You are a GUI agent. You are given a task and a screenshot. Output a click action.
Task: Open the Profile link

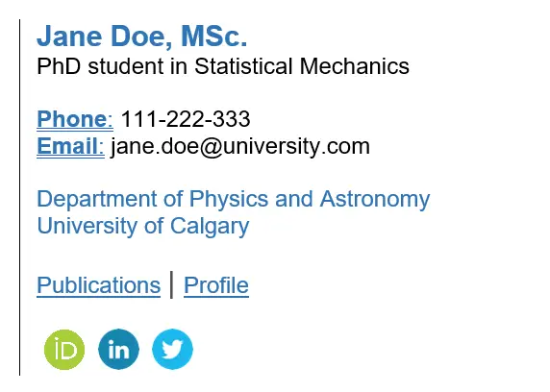[x=216, y=285]
